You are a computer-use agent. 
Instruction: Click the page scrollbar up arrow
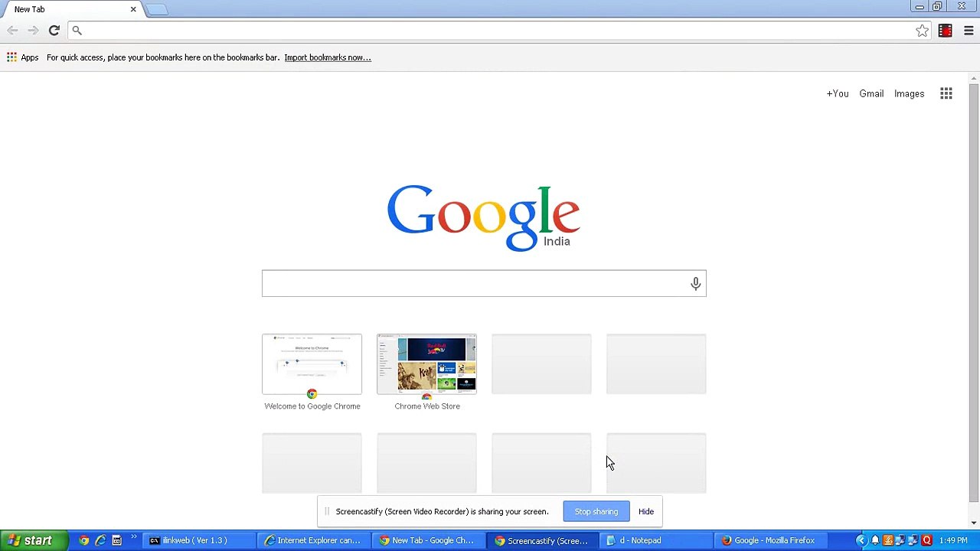tap(974, 78)
